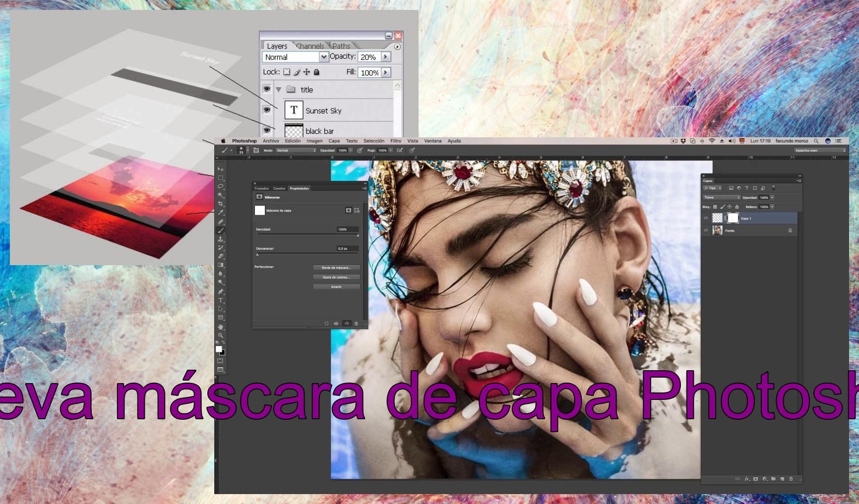
Task: Select the Magic Wand tool
Action: click(221, 195)
